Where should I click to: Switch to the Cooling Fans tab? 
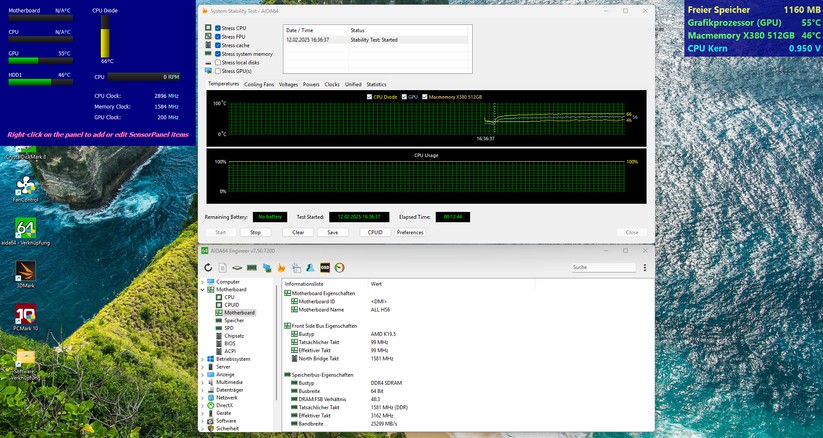pos(258,84)
